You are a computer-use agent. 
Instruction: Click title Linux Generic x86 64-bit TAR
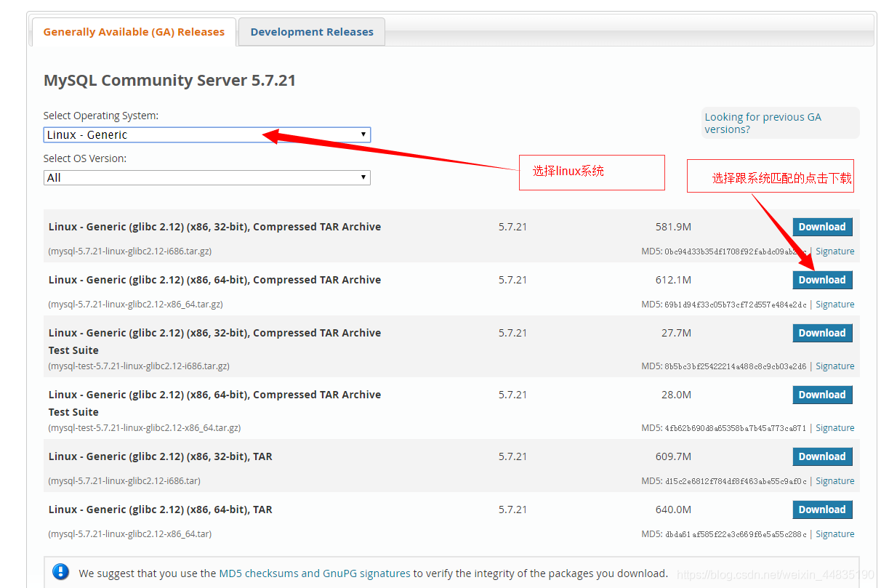point(160,510)
